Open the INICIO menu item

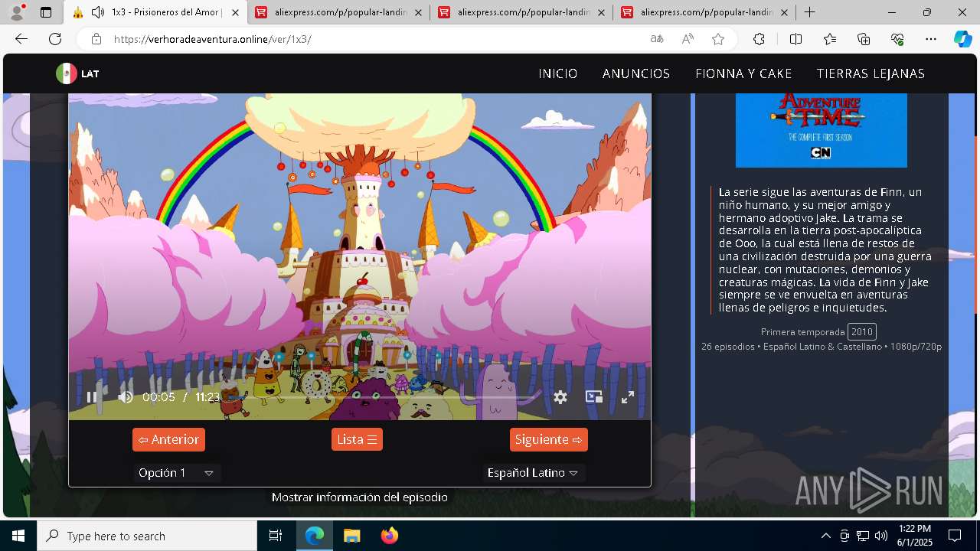click(558, 73)
